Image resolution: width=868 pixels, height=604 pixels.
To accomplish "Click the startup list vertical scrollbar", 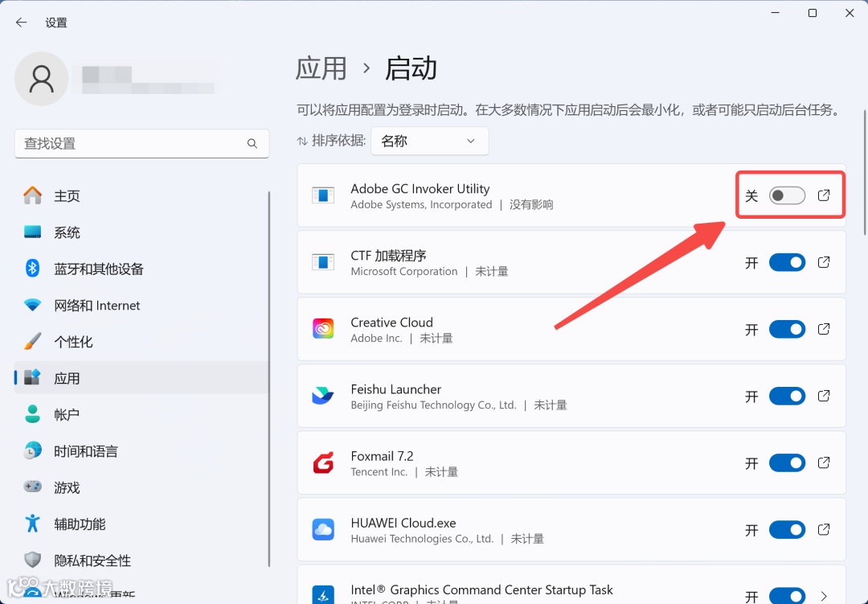I will coord(865,172).
